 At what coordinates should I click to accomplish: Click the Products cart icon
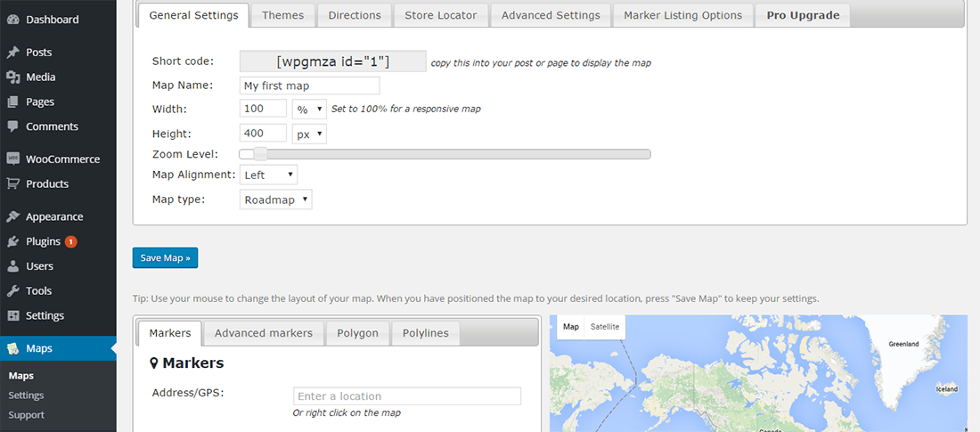click(x=12, y=183)
